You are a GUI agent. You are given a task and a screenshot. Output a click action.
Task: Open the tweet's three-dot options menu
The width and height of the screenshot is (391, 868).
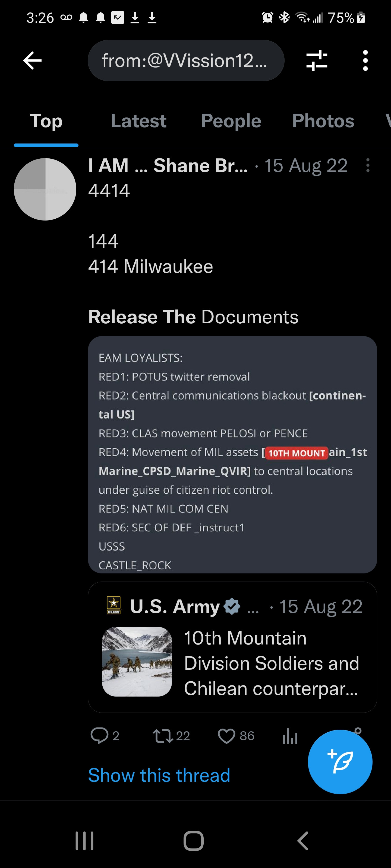pos(368,165)
